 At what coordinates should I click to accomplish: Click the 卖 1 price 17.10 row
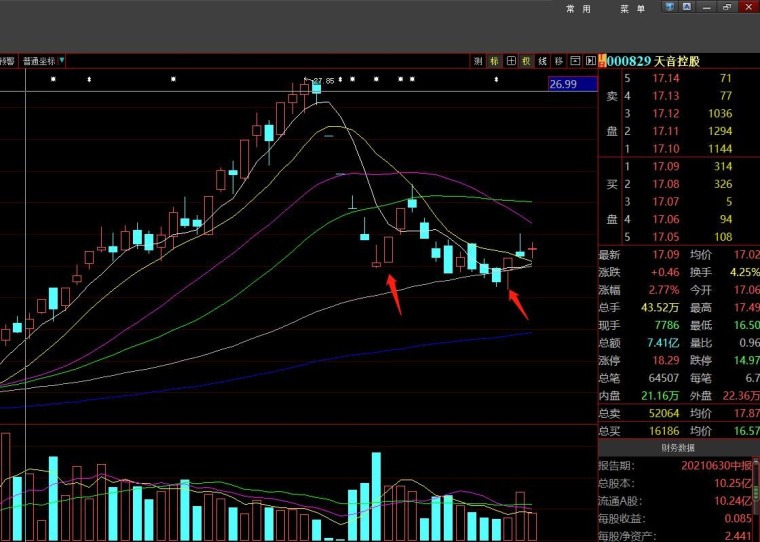[x=678, y=149]
